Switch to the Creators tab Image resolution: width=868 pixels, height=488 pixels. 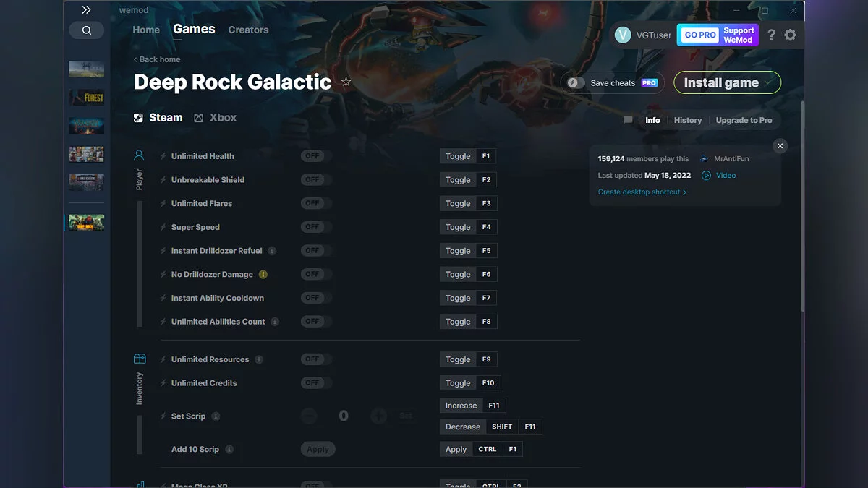248,30
